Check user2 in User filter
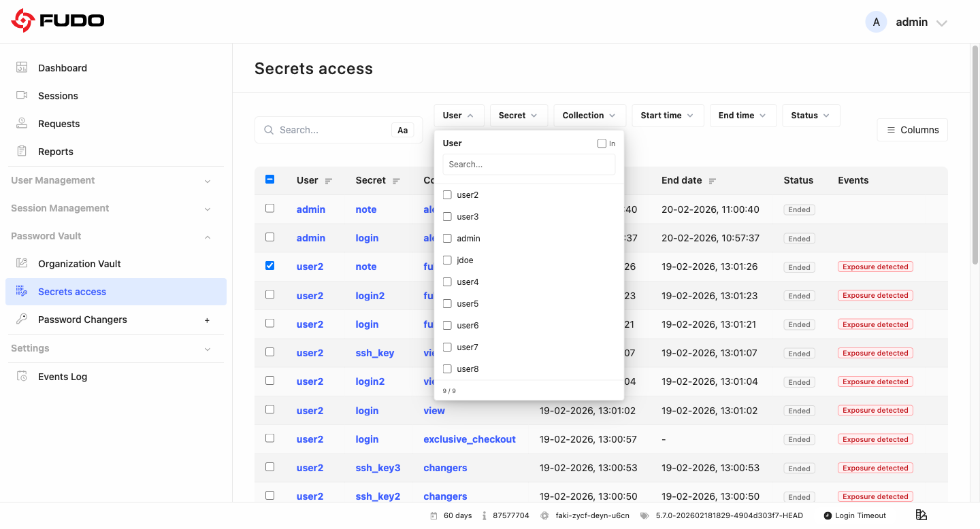The width and height of the screenshot is (980, 529). (x=447, y=195)
